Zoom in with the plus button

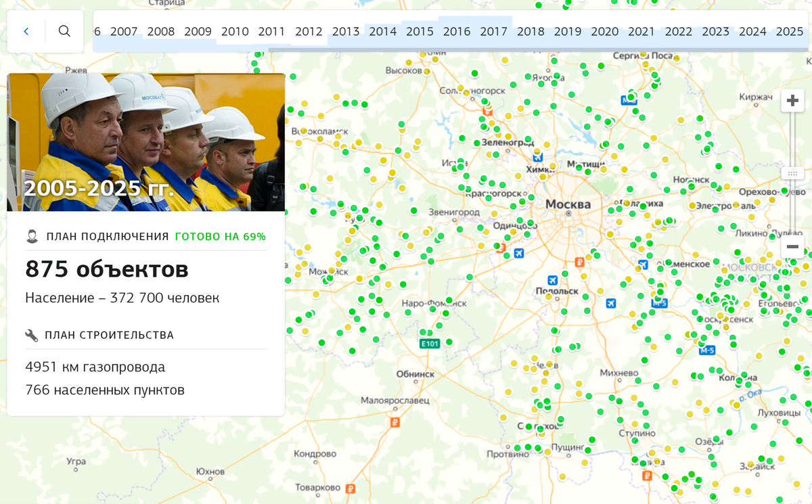pyautogui.click(x=792, y=101)
